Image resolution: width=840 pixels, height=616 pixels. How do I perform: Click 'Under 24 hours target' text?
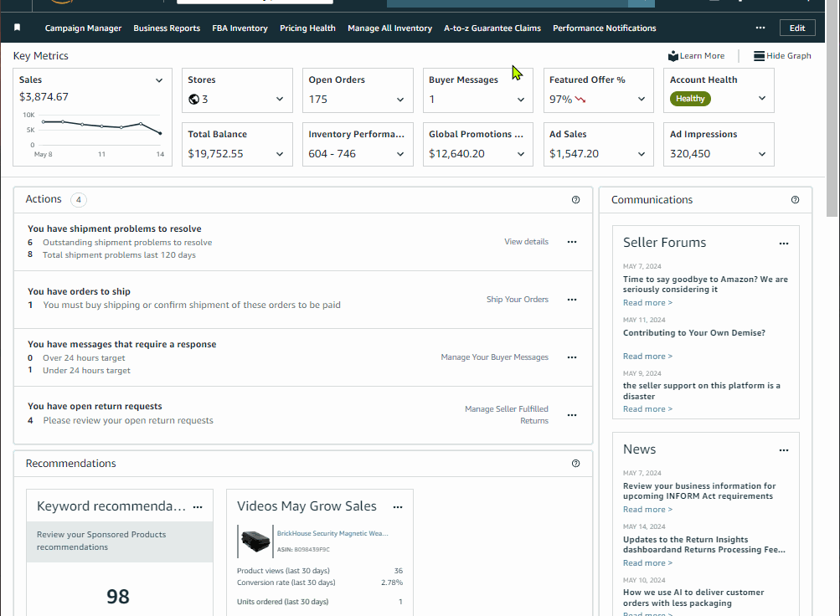pyautogui.click(x=86, y=370)
